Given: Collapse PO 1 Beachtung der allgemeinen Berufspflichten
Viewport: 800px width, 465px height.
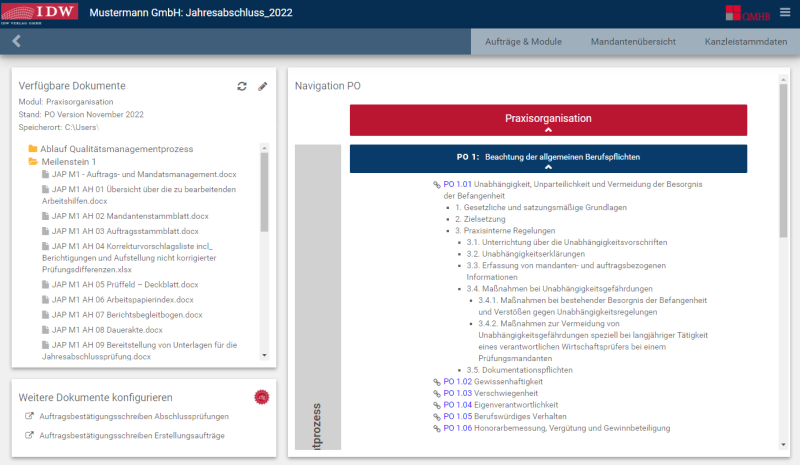Looking at the screenshot, I should tap(548, 159).
